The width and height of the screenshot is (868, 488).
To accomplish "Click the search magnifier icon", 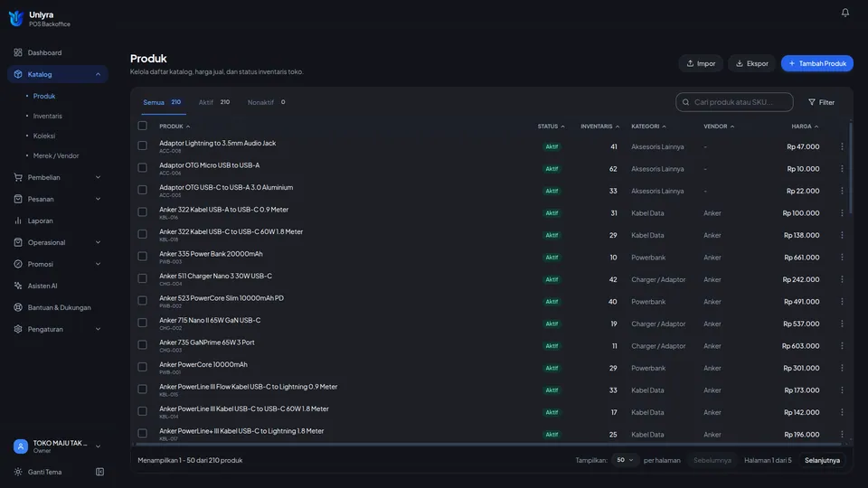I will (686, 102).
